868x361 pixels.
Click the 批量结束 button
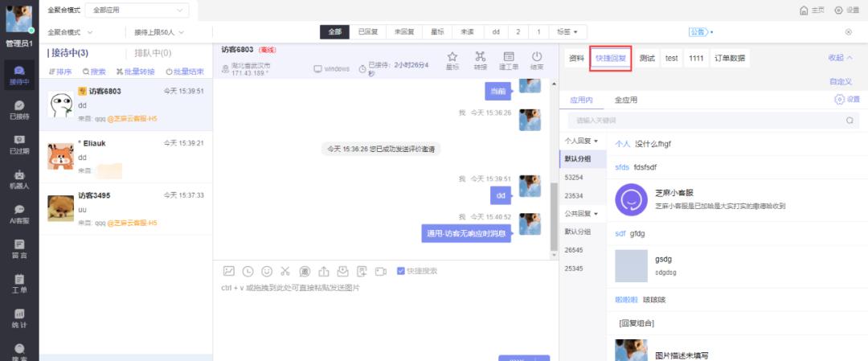coord(185,72)
